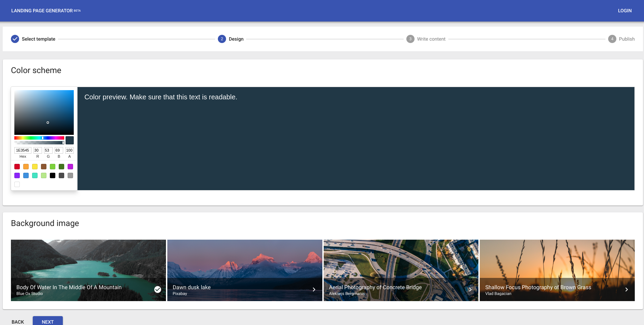Pick the orange preset swatch
644x325 pixels.
[26, 167]
